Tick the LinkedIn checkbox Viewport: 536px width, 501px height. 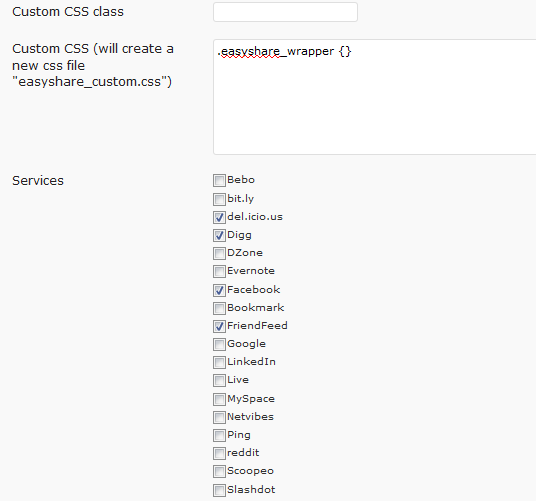coord(219,362)
